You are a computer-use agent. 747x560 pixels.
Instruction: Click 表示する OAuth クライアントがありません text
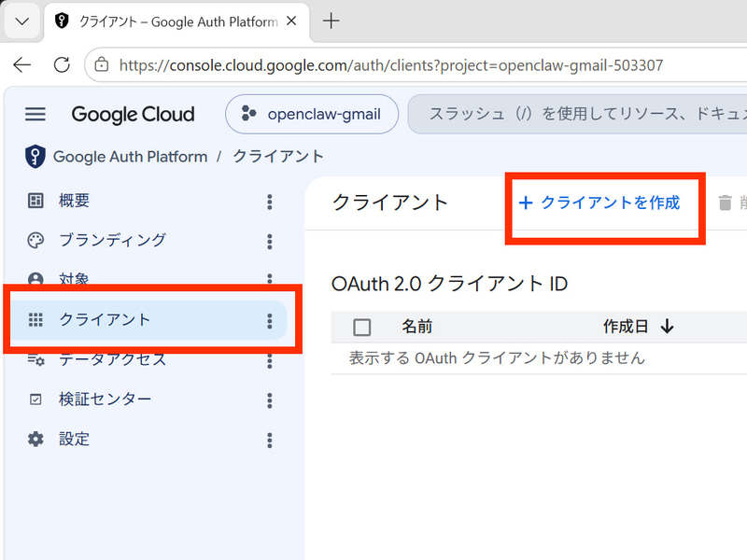[497, 357]
